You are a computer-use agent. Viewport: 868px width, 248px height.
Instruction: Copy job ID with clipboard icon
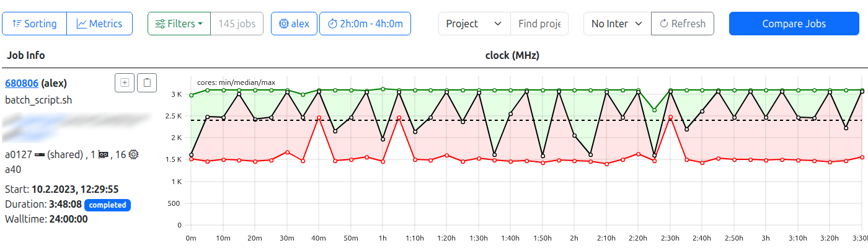[147, 82]
